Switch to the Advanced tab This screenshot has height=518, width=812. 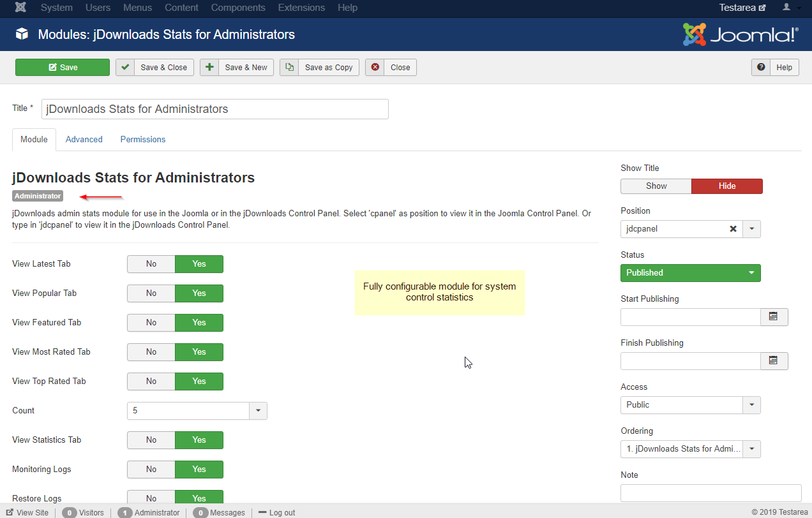pos(84,140)
